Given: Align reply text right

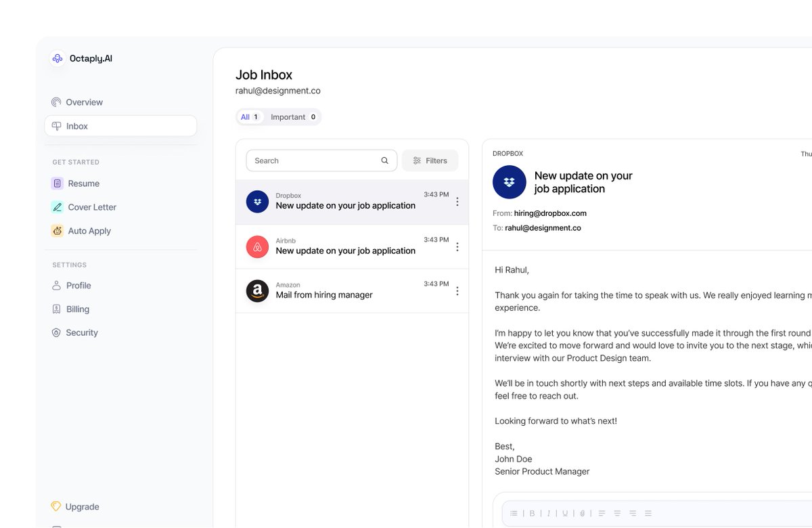Looking at the screenshot, I should (x=633, y=513).
